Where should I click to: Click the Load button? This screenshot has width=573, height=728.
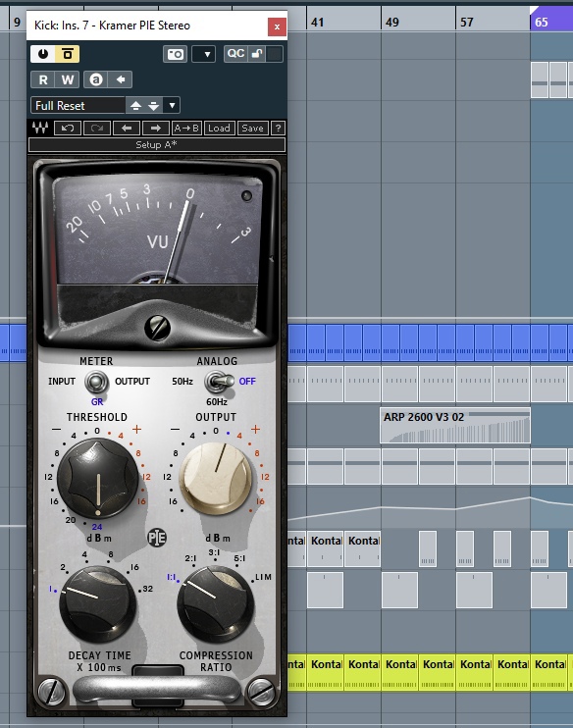[x=219, y=128]
